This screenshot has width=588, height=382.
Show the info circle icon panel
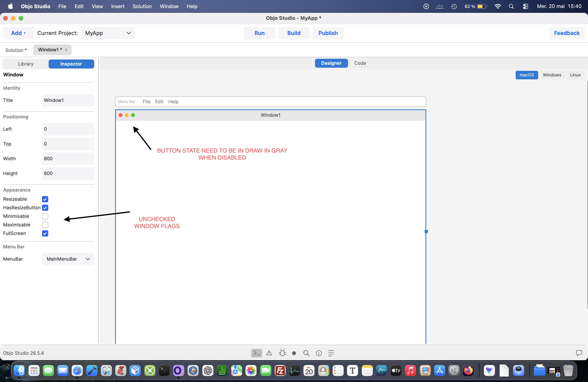[x=319, y=353]
